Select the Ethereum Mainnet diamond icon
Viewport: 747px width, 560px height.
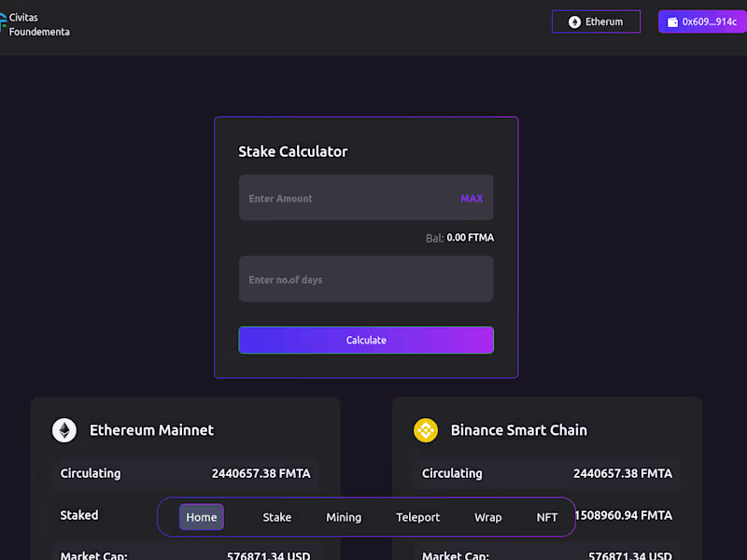[63, 430]
